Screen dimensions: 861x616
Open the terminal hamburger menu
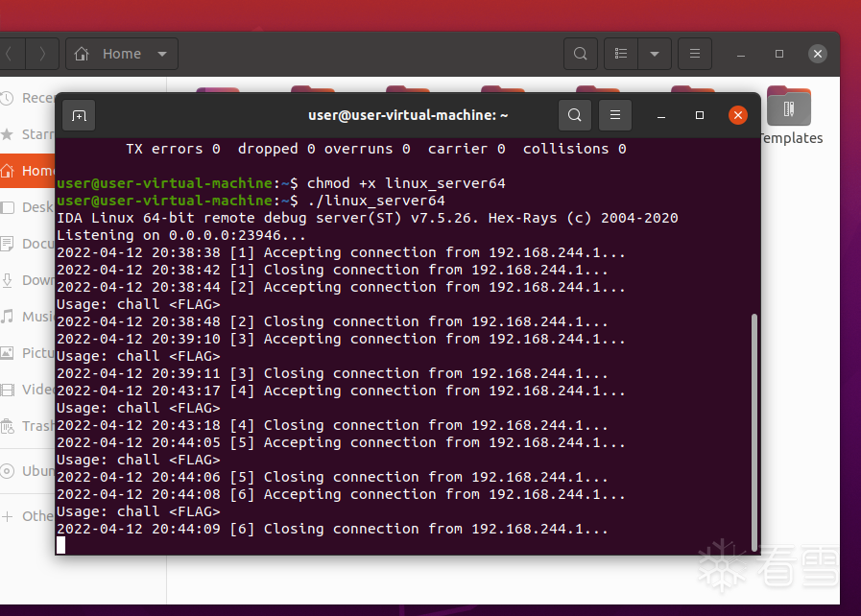[615, 115]
